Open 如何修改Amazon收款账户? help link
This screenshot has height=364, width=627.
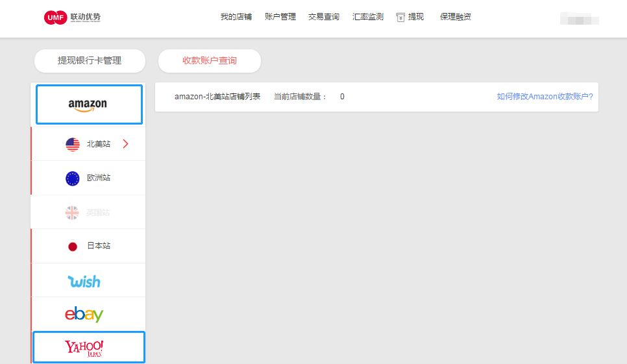coord(545,96)
